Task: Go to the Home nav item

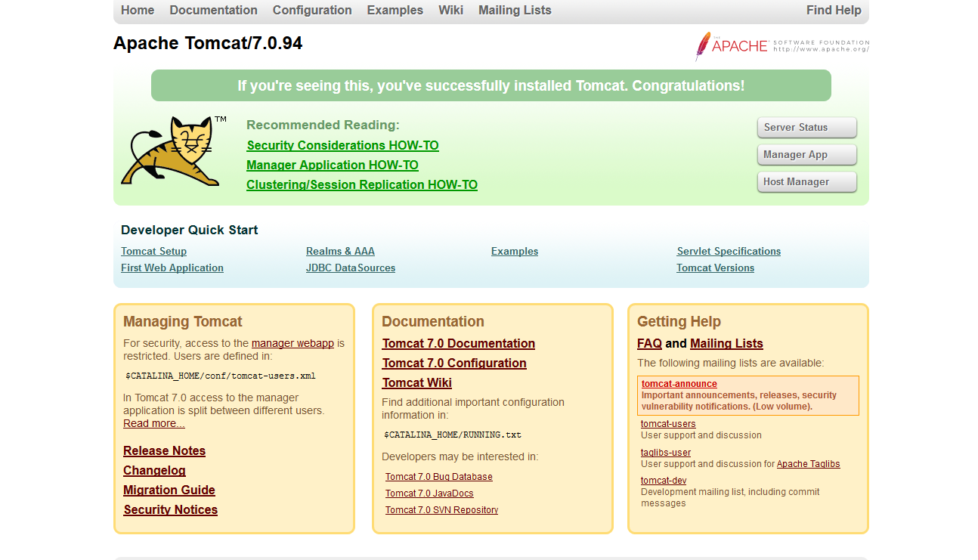Action: coord(138,11)
